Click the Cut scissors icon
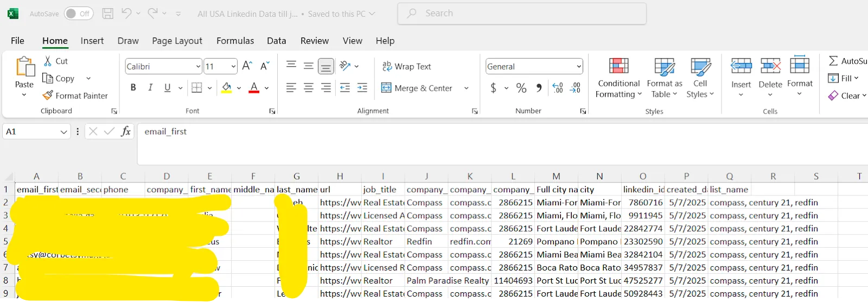The width and height of the screenshot is (868, 302). pyautogui.click(x=48, y=61)
